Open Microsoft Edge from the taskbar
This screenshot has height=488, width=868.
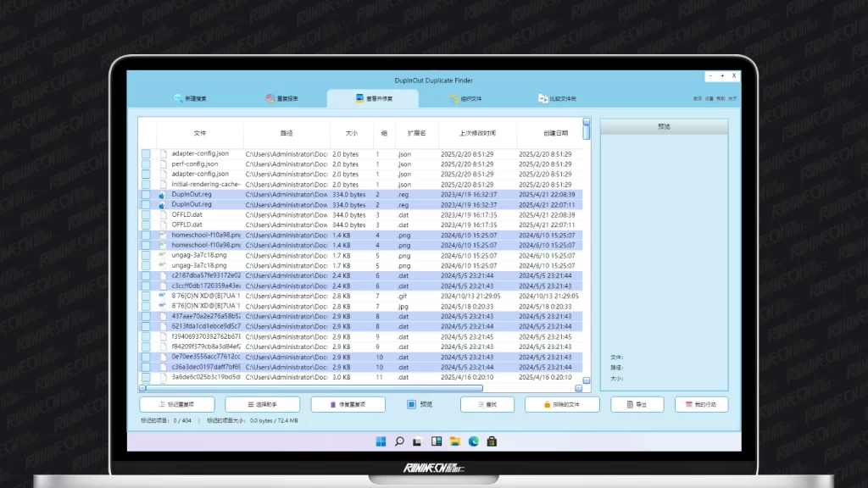pos(473,441)
